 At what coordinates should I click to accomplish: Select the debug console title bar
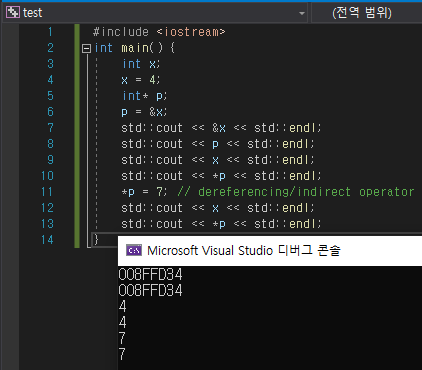click(270, 251)
